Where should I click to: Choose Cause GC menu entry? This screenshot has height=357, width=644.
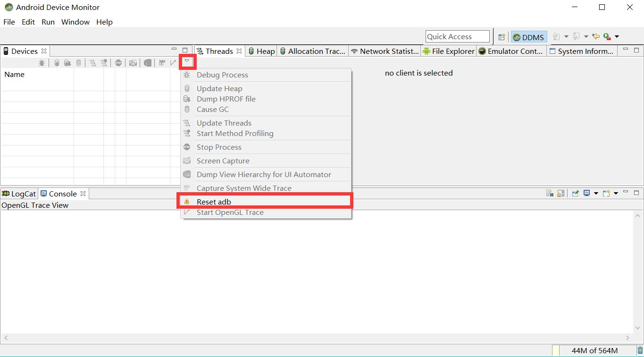266,109
